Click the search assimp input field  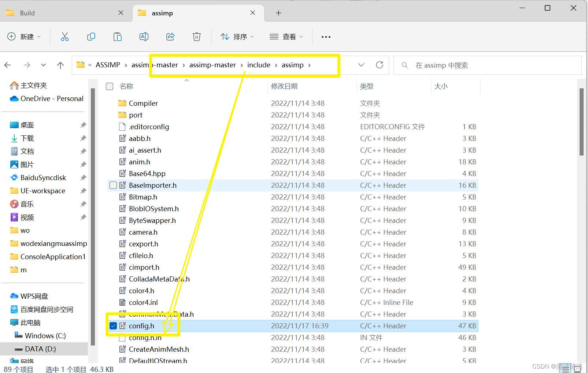487,65
